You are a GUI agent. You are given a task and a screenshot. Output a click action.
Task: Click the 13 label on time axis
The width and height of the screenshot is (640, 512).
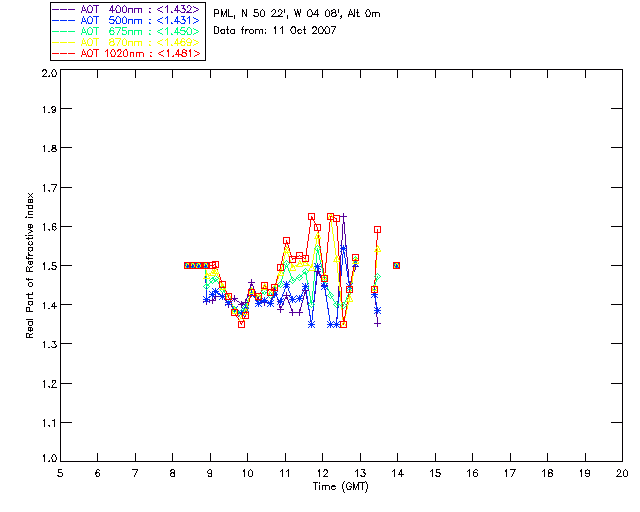(360, 473)
